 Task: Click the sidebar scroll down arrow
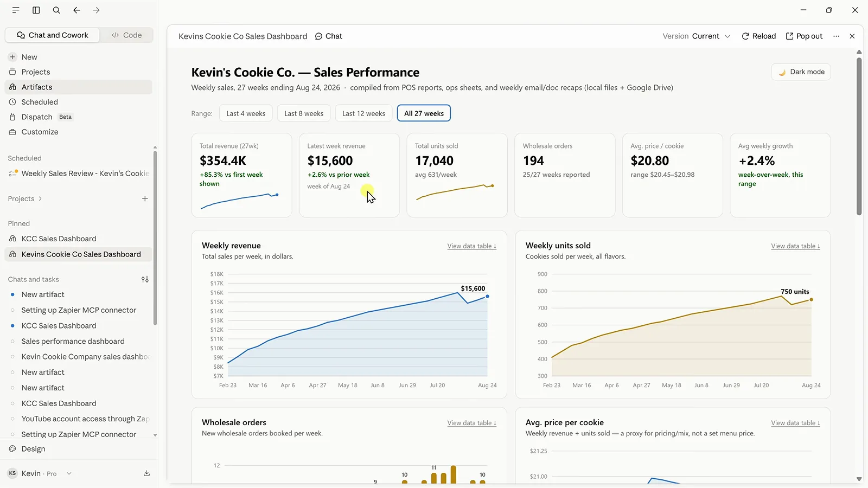tap(155, 435)
